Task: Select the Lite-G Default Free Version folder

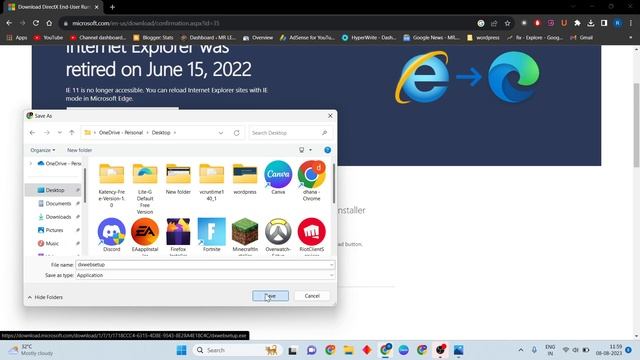Action: pyautogui.click(x=145, y=188)
